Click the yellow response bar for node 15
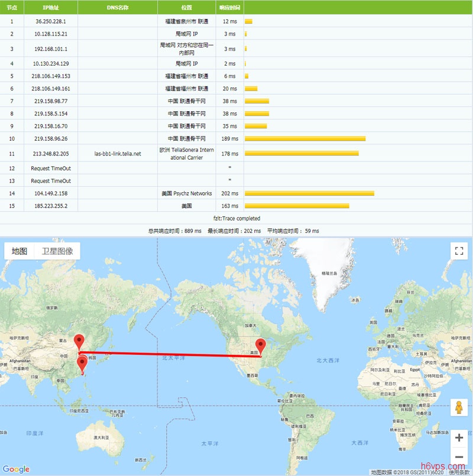The image size is (473, 476). point(297,206)
